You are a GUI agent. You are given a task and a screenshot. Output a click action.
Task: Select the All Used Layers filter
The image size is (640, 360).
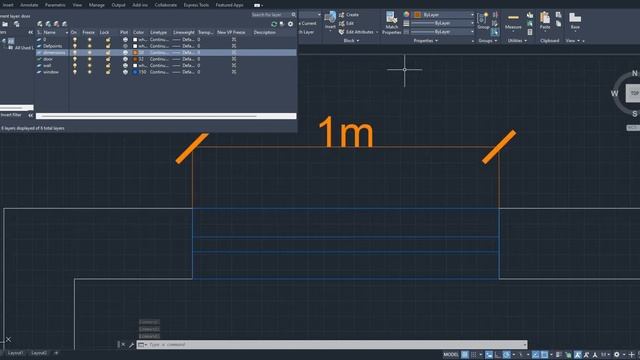21,48
